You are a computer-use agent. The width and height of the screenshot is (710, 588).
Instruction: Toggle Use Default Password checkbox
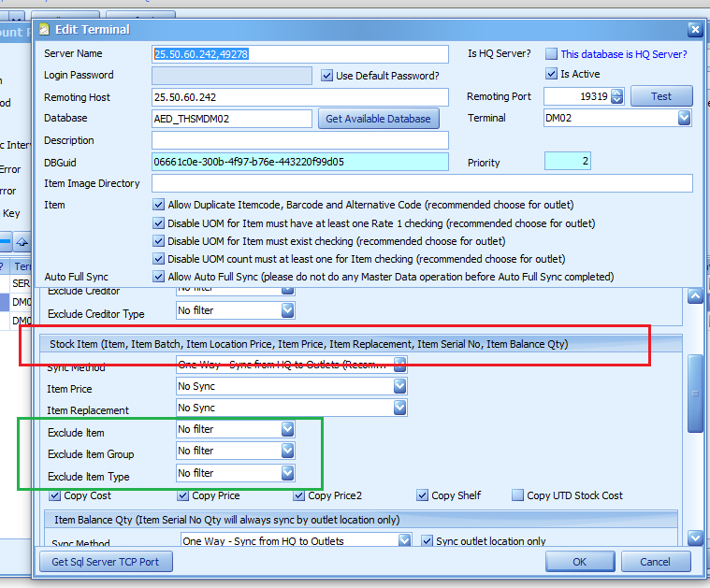pos(327,76)
